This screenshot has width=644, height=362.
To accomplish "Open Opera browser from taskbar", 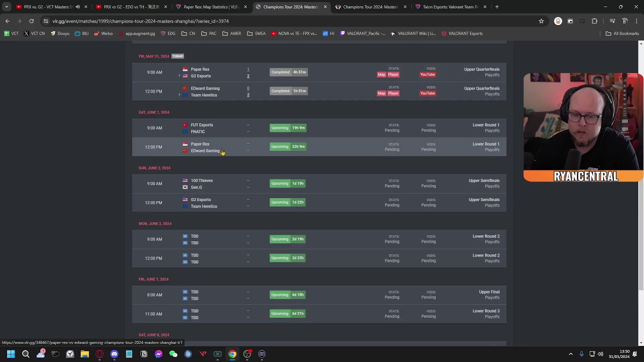I will pyautogui.click(x=100, y=354).
